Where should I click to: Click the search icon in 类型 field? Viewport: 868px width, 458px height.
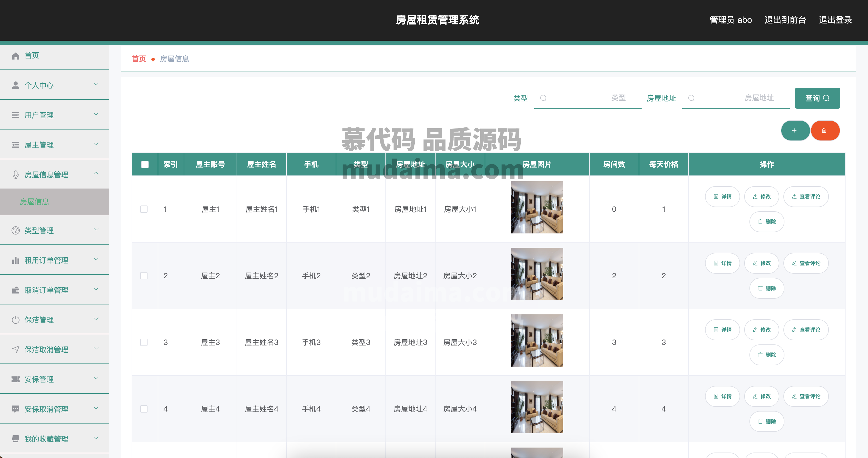tap(543, 98)
